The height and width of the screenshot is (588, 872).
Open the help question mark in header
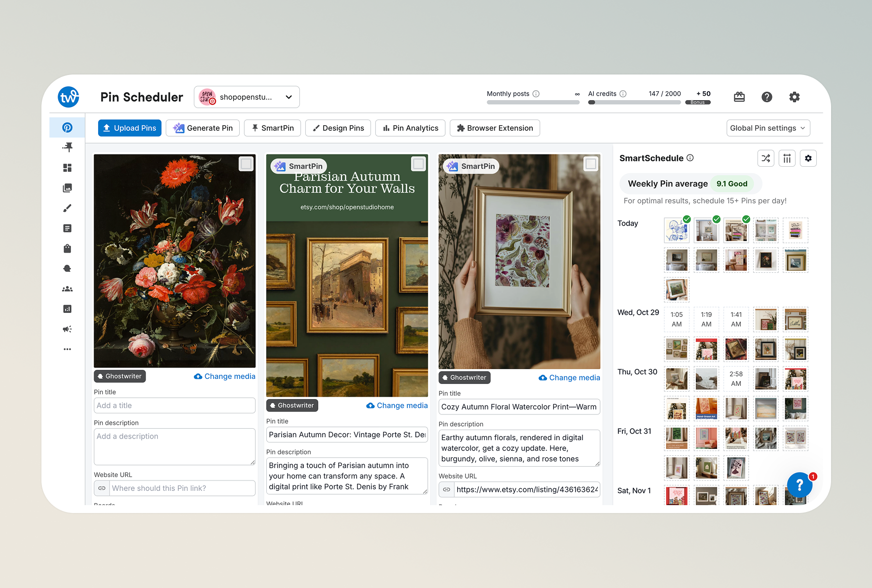(767, 97)
